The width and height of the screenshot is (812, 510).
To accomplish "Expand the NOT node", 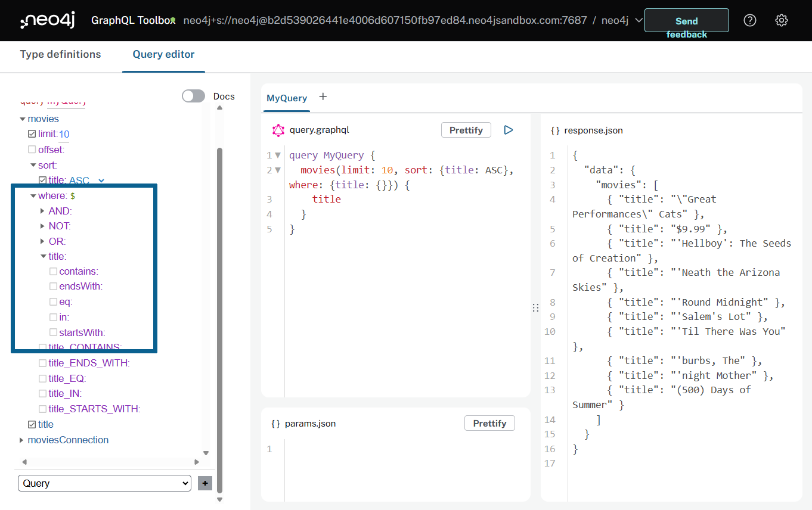I will (43, 226).
